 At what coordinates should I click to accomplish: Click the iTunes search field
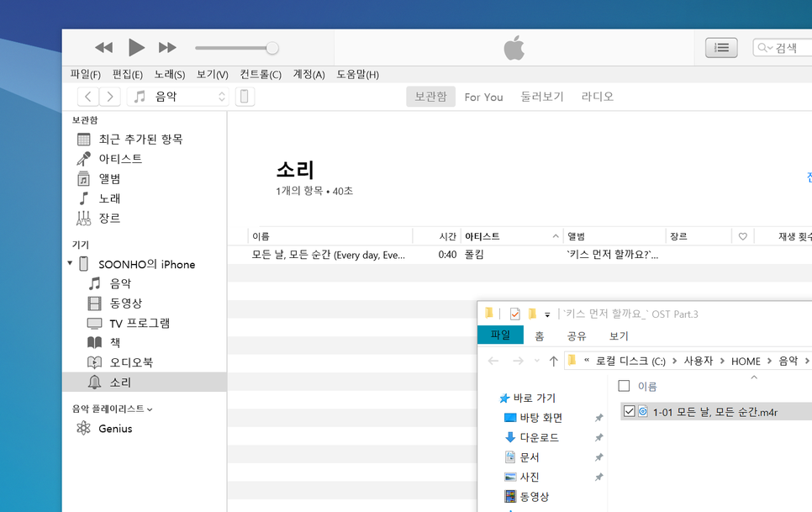[783, 48]
